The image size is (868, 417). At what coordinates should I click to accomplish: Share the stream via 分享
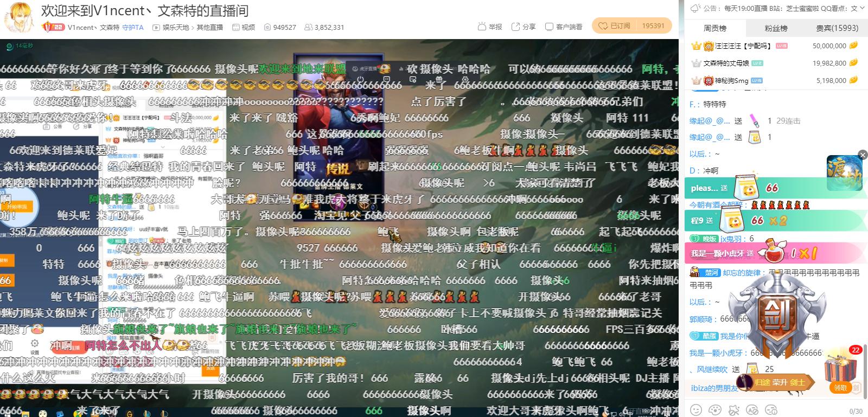[x=523, y=27]
